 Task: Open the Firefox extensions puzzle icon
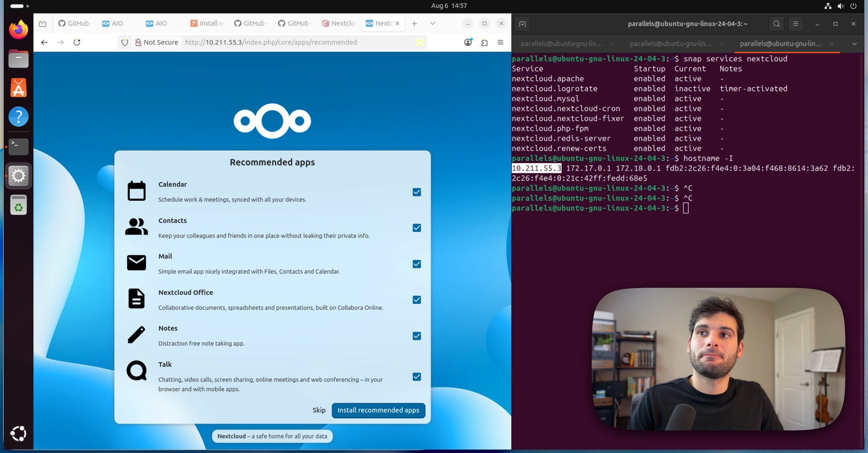coord(484,42)
